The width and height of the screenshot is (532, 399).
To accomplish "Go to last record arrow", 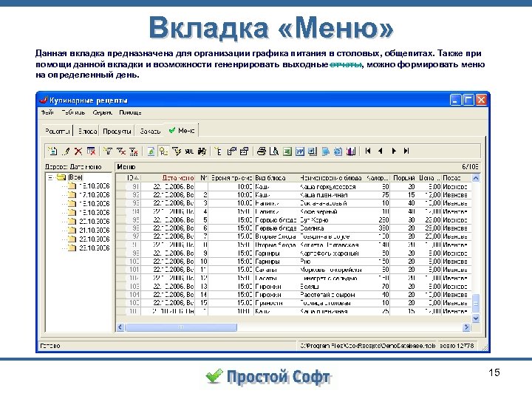I will point(406,151).
